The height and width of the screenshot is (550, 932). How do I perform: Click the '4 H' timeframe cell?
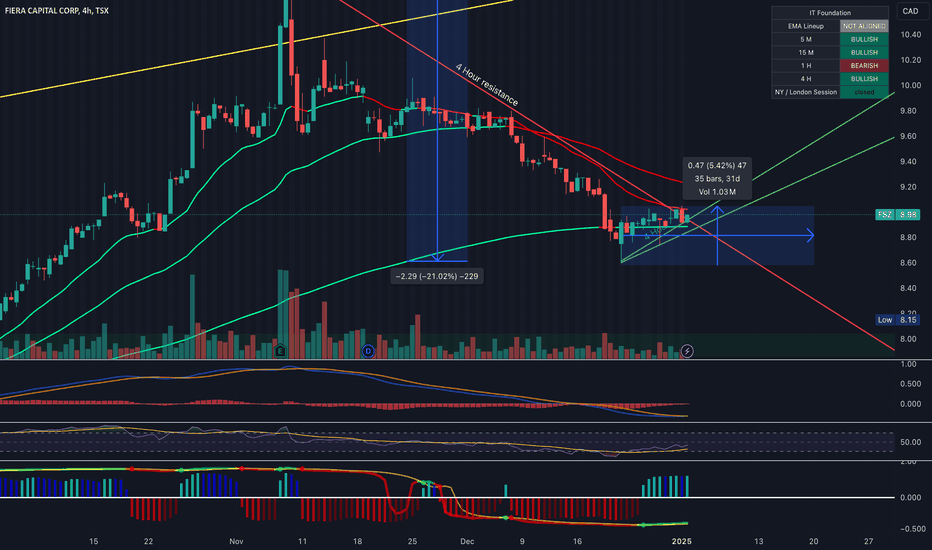point(806,78)
